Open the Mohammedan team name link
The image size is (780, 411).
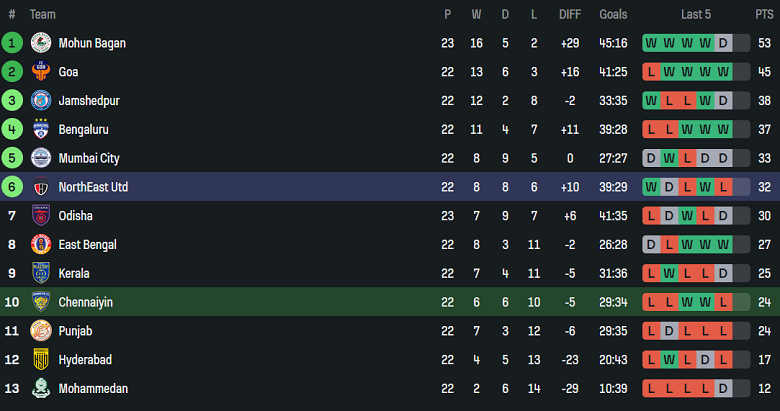(x=93, y=389)
